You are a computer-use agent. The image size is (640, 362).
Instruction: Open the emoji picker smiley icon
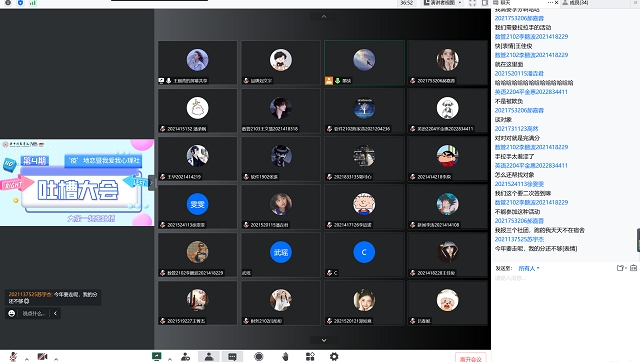(x=11, y=313)
